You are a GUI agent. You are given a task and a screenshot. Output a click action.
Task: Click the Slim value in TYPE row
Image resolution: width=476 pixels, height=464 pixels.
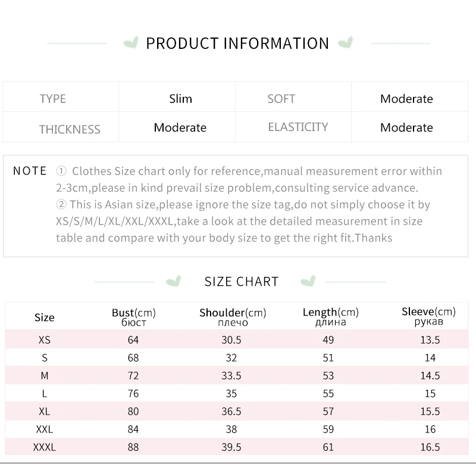point(181,99)
